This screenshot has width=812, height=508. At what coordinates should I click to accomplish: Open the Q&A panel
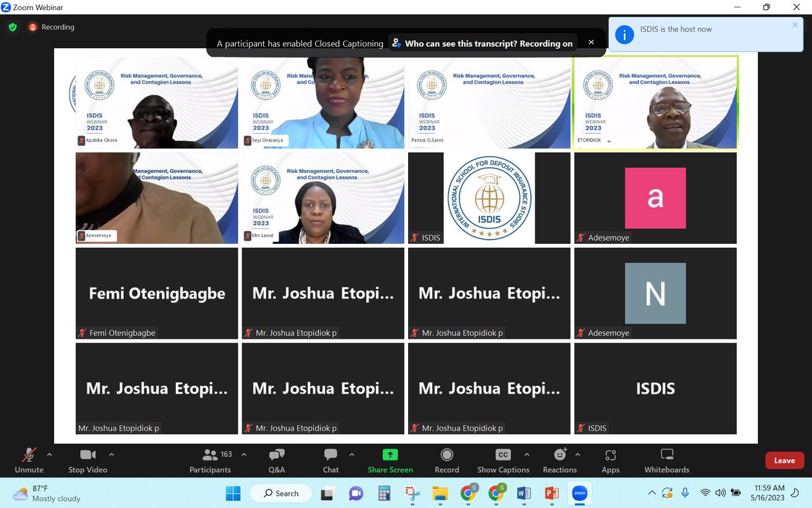point(277,461)
